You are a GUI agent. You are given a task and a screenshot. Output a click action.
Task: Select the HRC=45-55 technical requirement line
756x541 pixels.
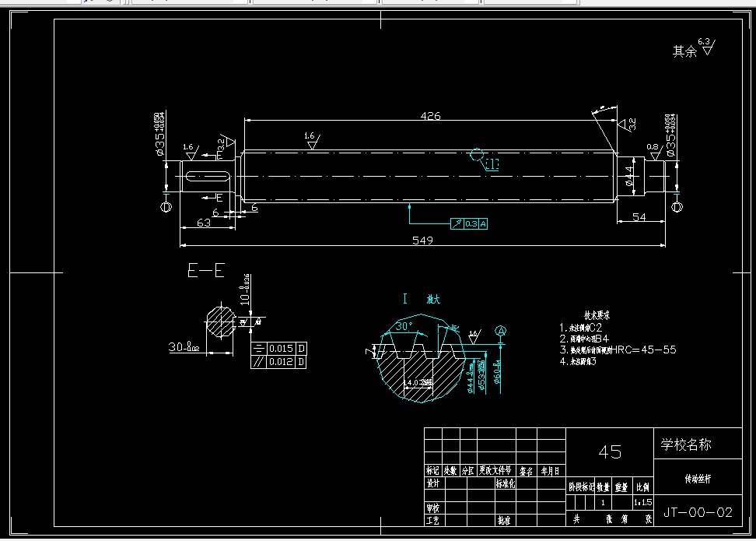click(x=618, y=350)
